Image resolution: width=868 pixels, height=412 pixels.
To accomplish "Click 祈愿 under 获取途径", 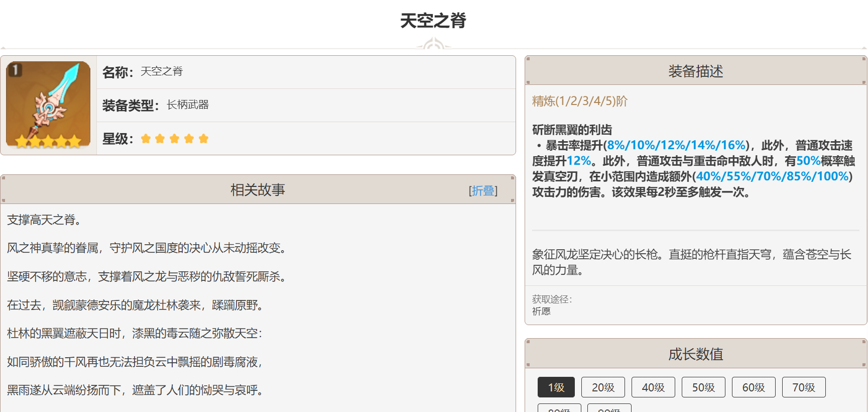I will [x=541, y=312].
